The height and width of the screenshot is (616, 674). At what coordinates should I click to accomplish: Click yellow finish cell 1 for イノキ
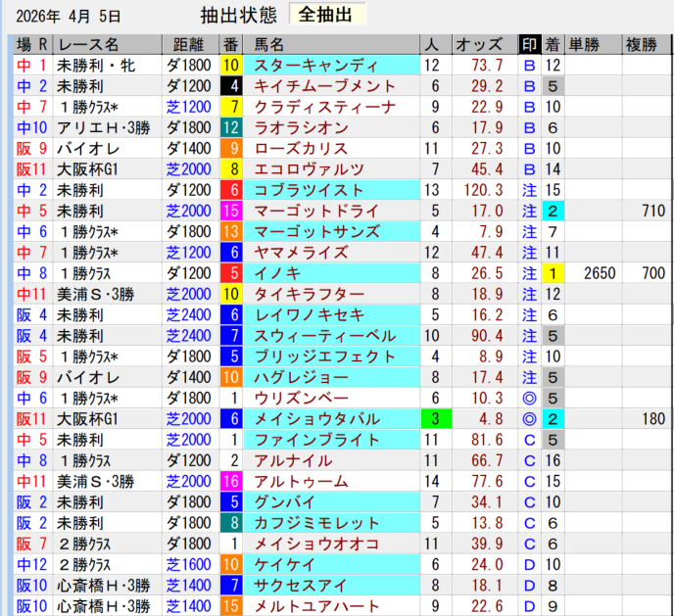[553, 273]
